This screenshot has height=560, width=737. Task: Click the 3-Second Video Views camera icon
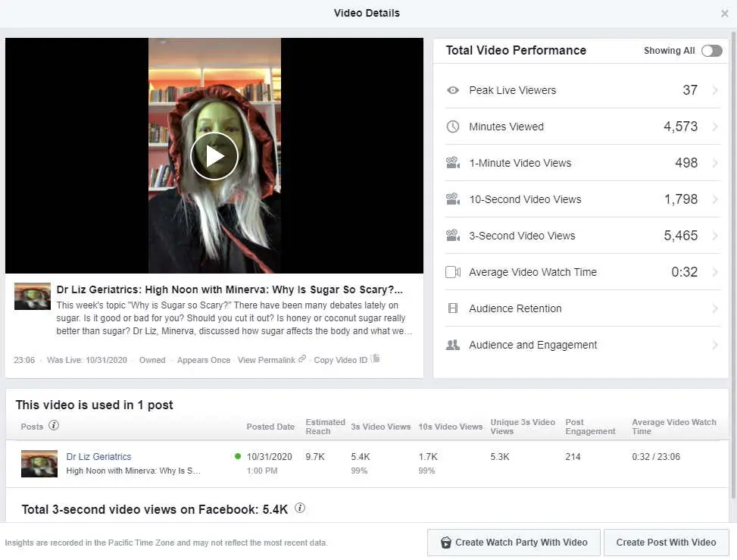(x=453, y=236)
